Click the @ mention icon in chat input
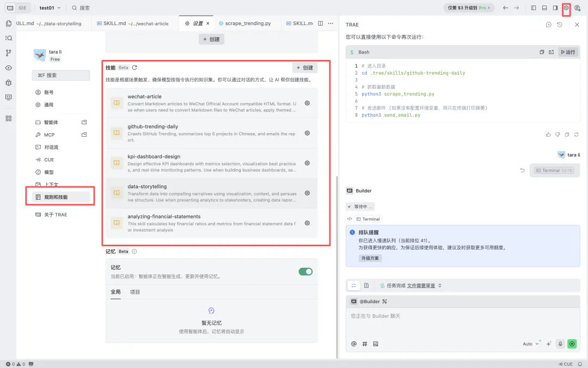The width and height of the screenshot is (588, 368). (x=354, y=343)
